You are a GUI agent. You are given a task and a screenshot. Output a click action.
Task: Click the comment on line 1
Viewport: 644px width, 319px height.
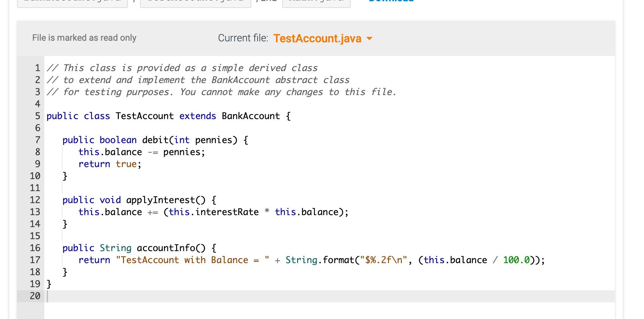click(182, 68)
